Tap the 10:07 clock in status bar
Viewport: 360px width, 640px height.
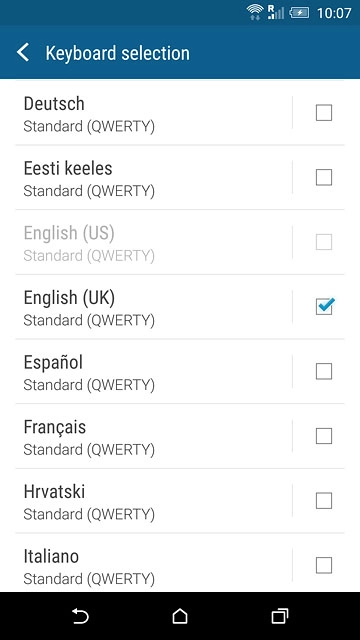click(x=334, y=13)
